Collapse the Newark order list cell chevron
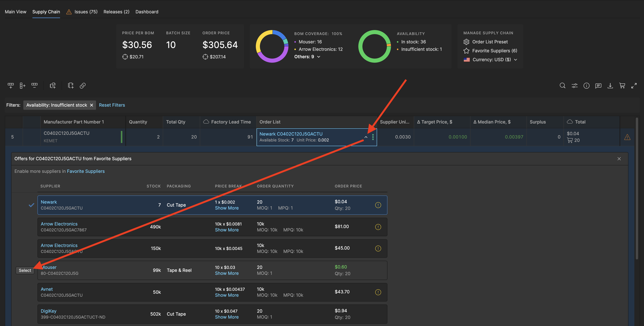This screenshot has height=326, width=644. pyautogui.click(x=366, y=137)
